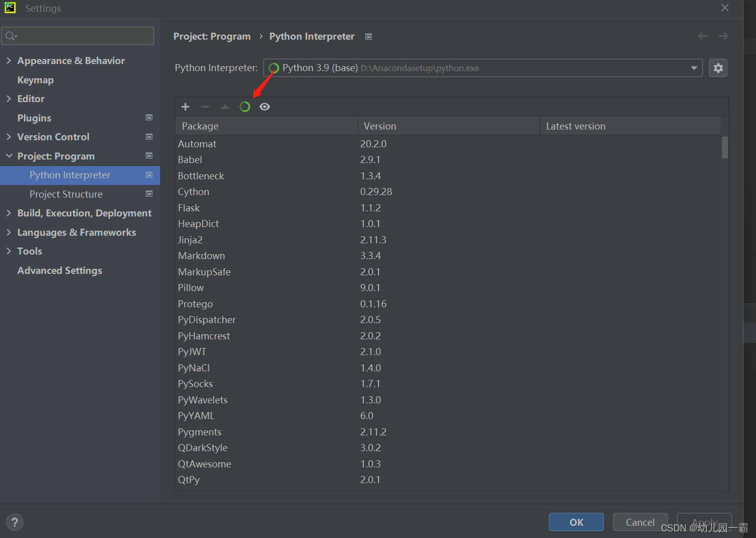Select the Jinja2 package row
Viewport: 756px width, 538px height.
tap(448, 240)
